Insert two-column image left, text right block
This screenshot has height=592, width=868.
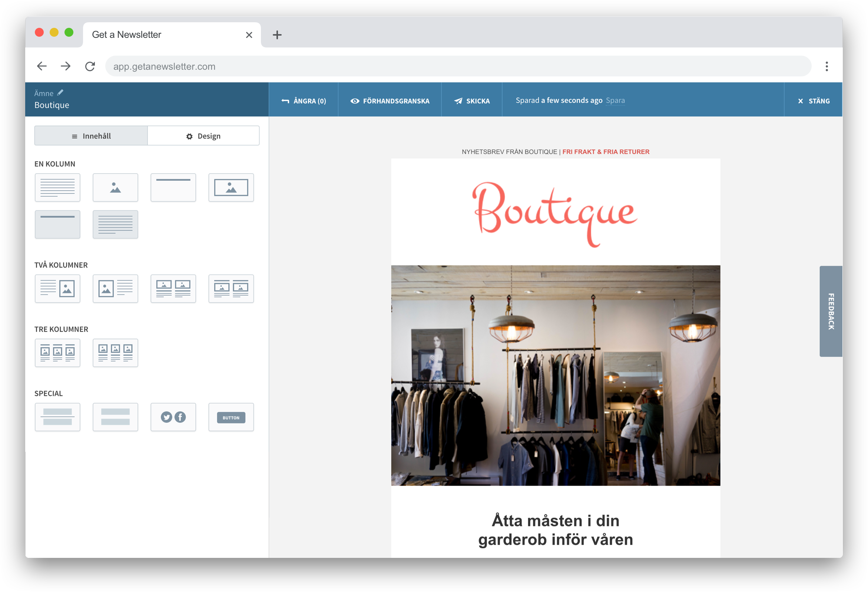pyautogui.click(x=115, y=289)
